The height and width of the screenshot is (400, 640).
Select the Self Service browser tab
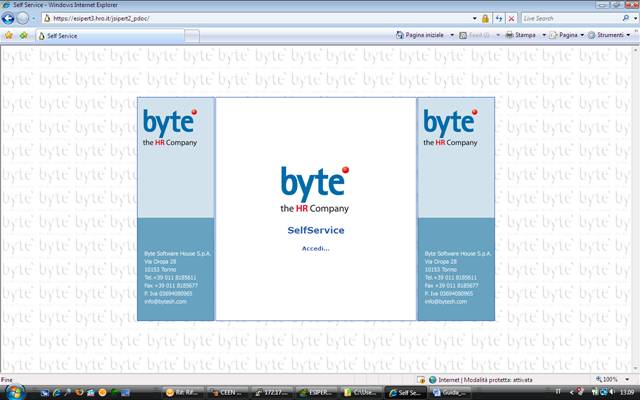point(110,36)
